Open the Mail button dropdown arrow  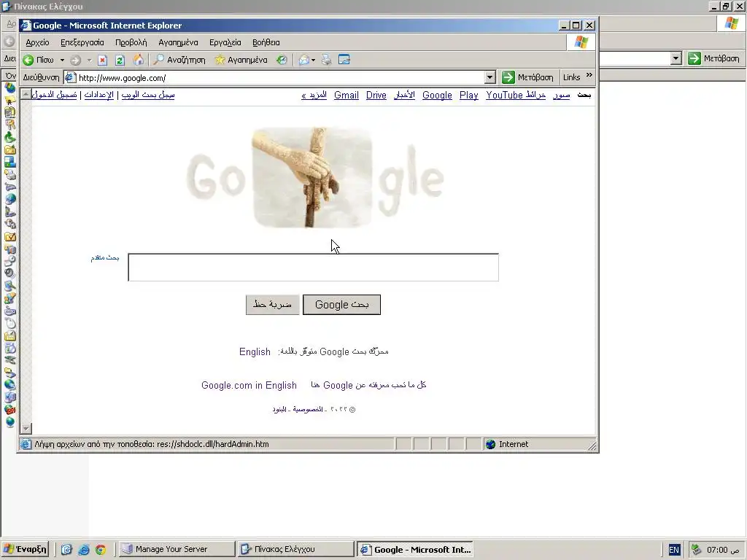tap(313, 60)
